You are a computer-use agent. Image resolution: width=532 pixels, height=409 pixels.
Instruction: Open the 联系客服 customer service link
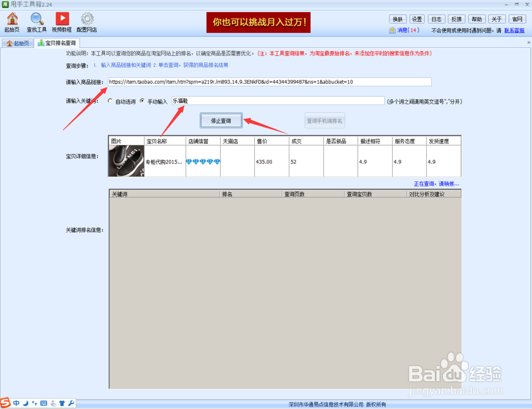[513, 30]
